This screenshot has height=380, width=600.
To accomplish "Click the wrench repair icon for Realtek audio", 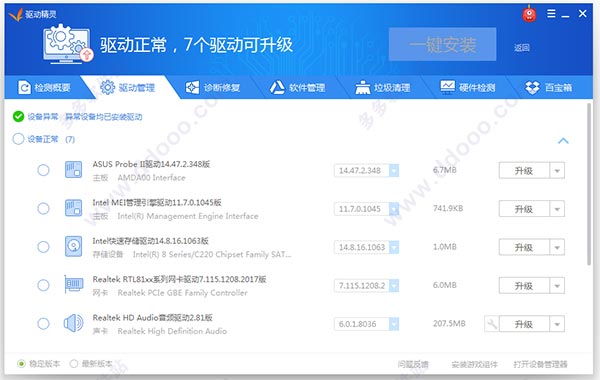I will [492, 324].
